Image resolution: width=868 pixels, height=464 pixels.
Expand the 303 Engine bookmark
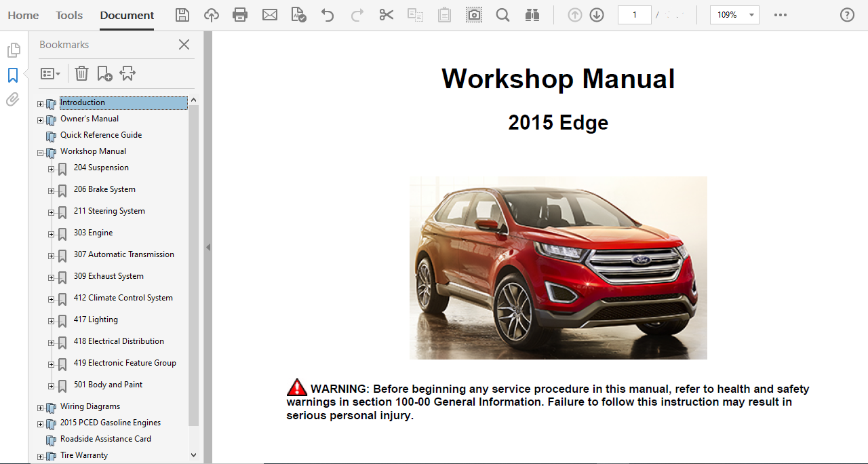[51, 234]
